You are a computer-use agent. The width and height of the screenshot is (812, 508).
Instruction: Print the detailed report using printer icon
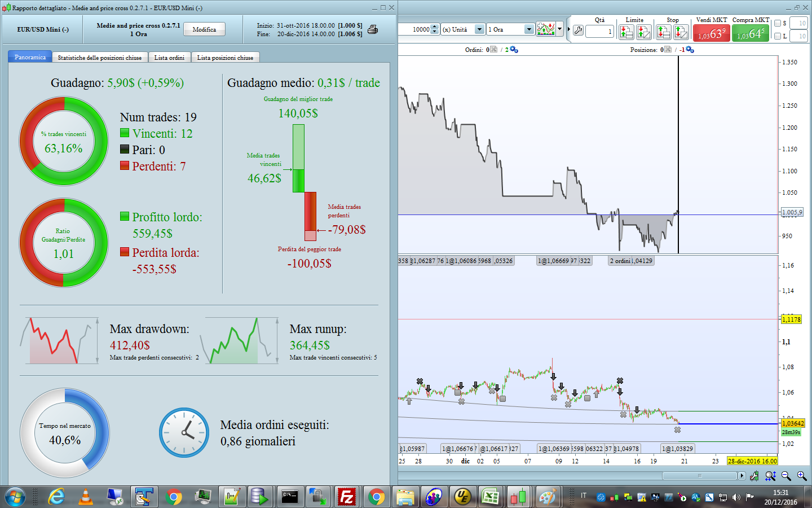click(x=373, y=29)
